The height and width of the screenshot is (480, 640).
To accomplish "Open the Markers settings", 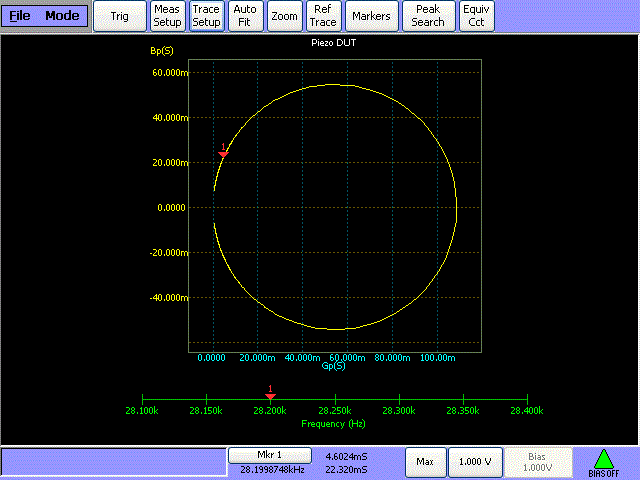I will point(371,16).
